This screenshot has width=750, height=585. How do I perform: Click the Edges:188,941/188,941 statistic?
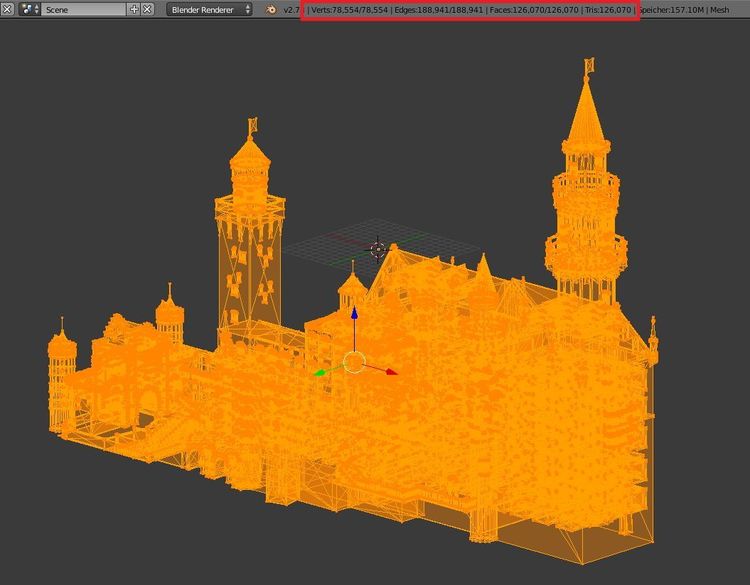(x=439, y=10)
